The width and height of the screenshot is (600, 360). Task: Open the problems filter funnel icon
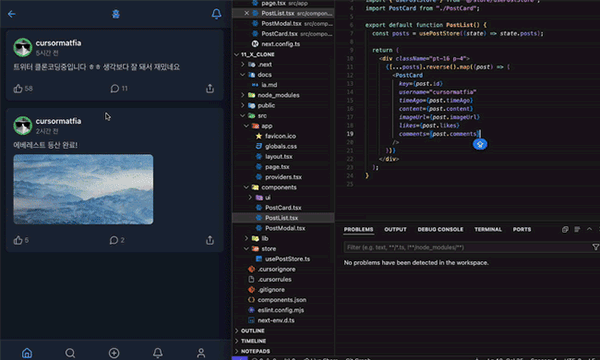595,248
